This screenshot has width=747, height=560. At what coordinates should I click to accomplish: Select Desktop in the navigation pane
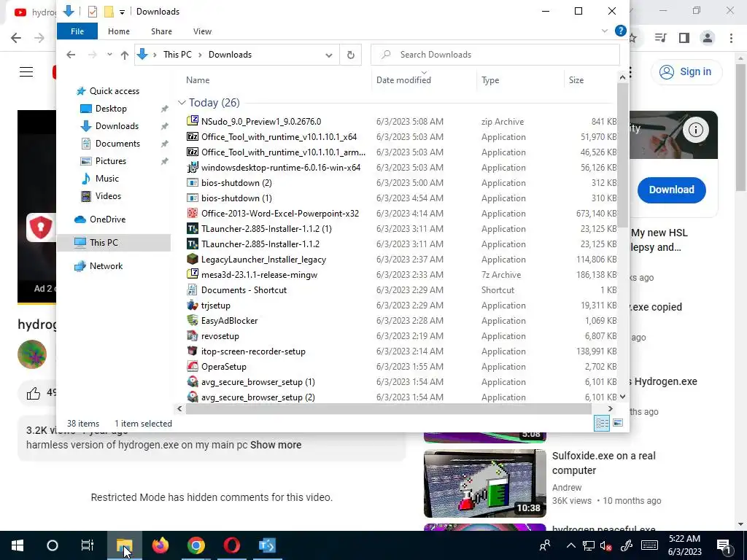(x=111, y=109)
